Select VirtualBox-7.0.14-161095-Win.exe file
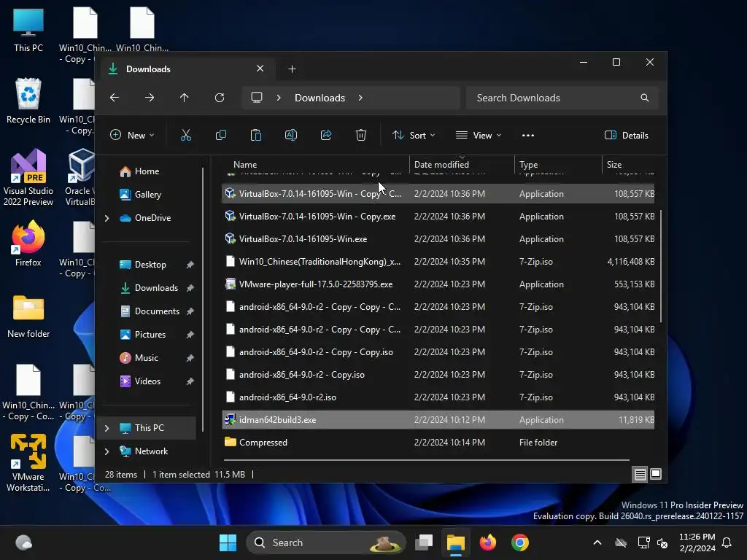Image resolution: width=747 pixels, height=560 pixels. point(438,239)
